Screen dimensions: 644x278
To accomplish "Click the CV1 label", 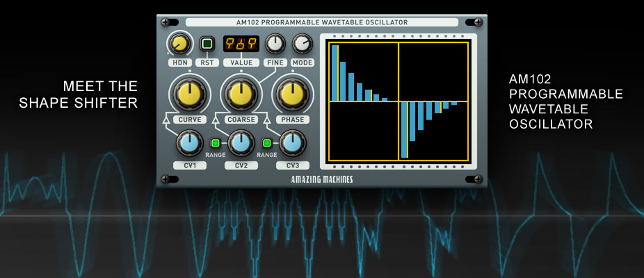I will [x=189, y=165].
